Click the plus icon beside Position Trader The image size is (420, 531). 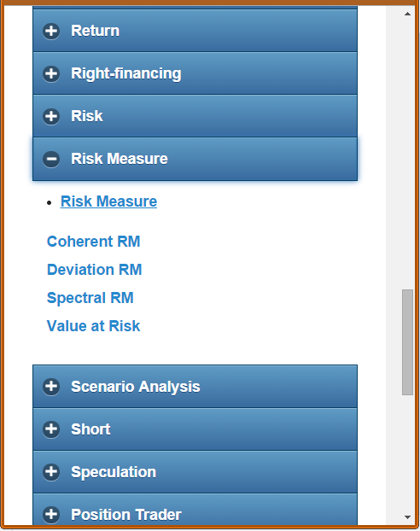tap(51, 515)
